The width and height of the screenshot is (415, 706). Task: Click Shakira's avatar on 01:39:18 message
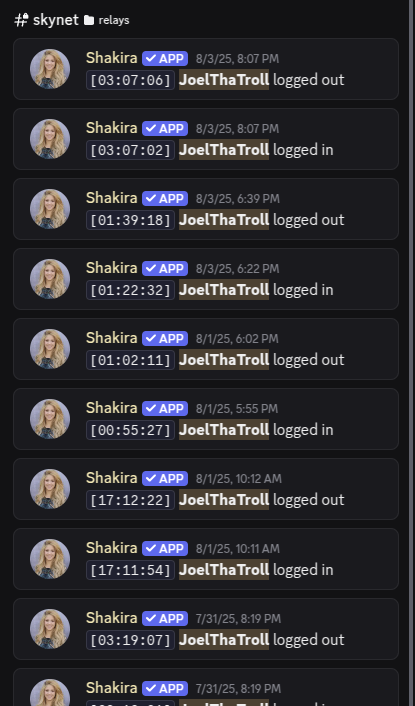pos(50,209)
